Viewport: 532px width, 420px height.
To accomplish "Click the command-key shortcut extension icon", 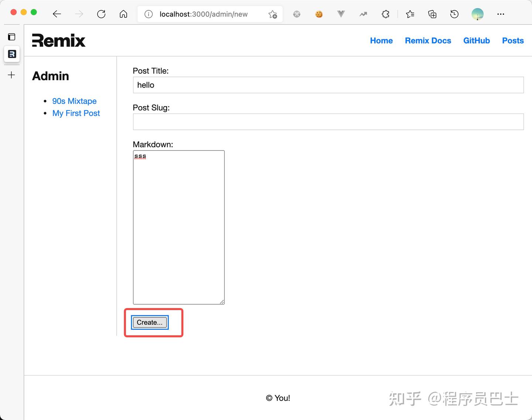I will [x=296, y=14].
